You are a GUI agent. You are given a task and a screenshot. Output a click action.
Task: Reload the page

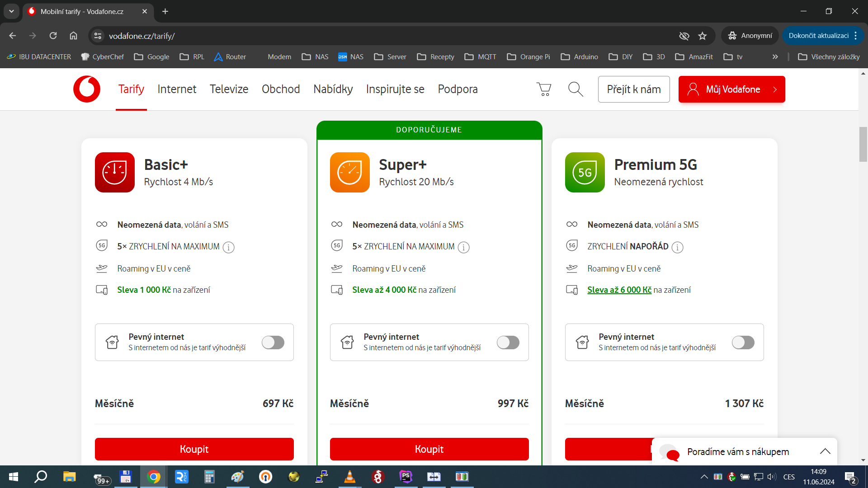(x=53, y=36)
